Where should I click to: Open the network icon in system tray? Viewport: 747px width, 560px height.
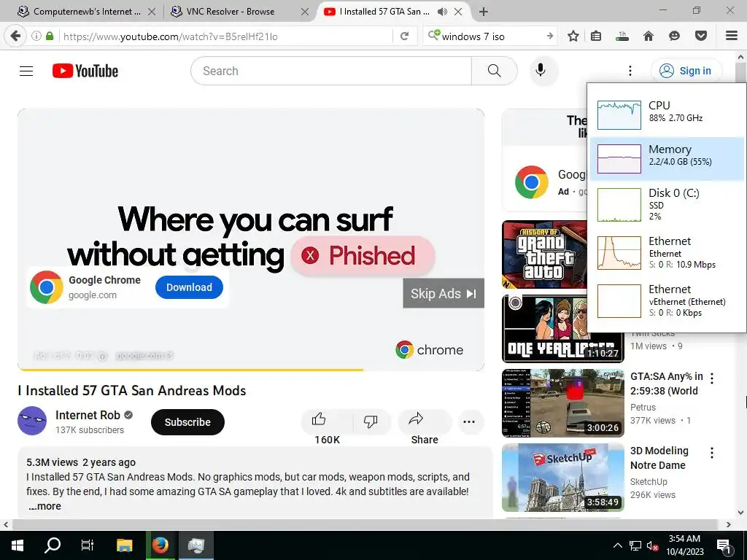[635, 545]
